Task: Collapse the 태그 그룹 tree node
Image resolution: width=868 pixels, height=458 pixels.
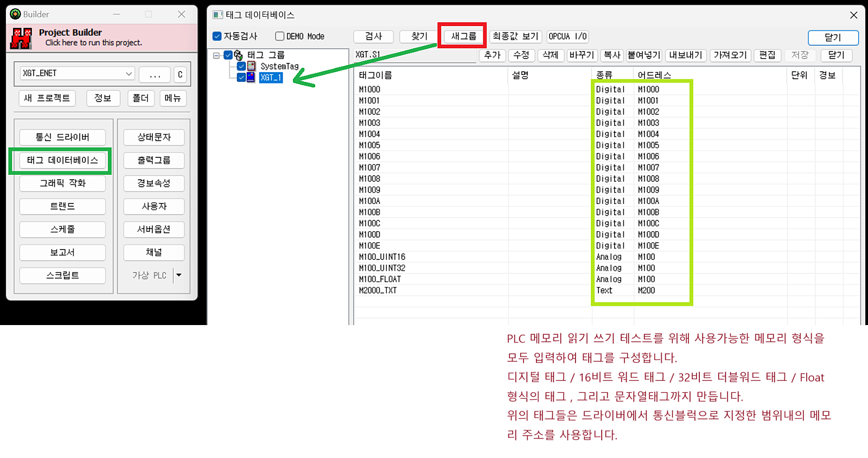Action: (x=216, y=55)
